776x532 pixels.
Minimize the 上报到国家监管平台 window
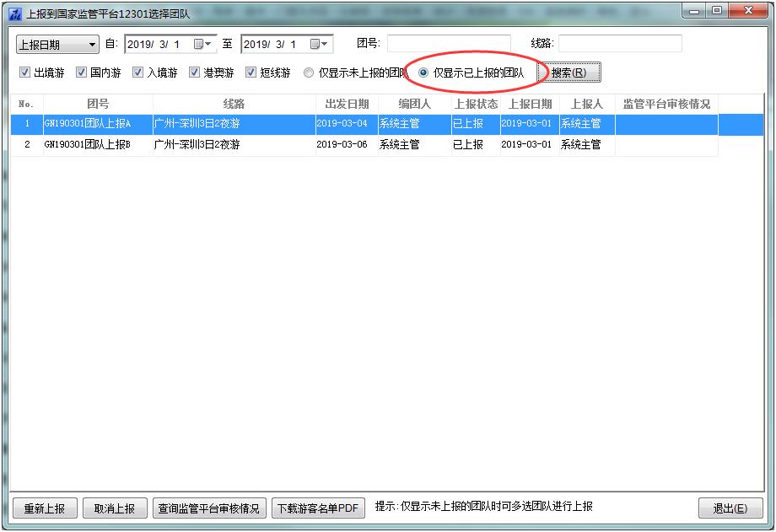[x=694, y=11]
